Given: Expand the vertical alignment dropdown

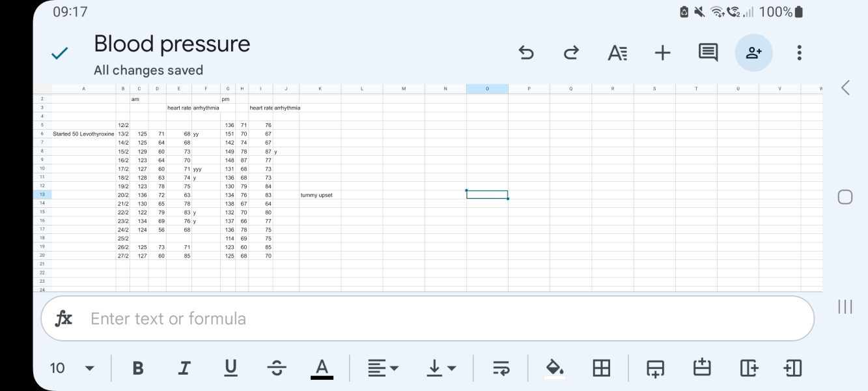Looking at the screenshot, I should pos(441,368).
